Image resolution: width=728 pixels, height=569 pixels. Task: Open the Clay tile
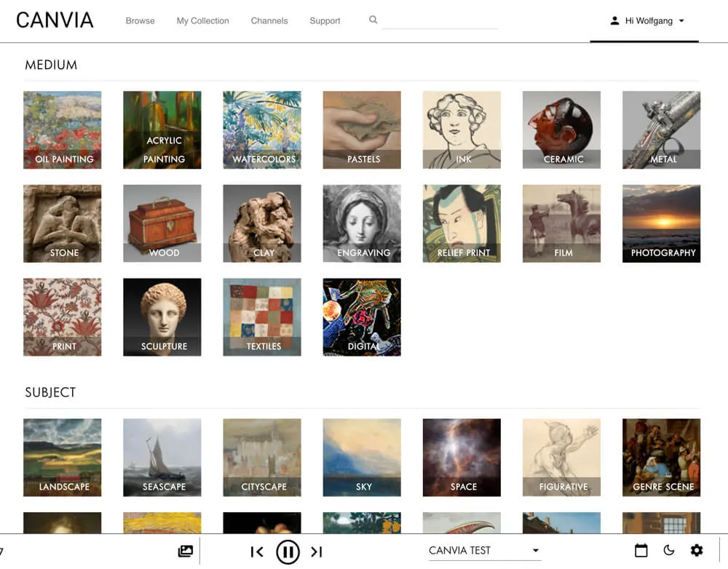point(262,223)
